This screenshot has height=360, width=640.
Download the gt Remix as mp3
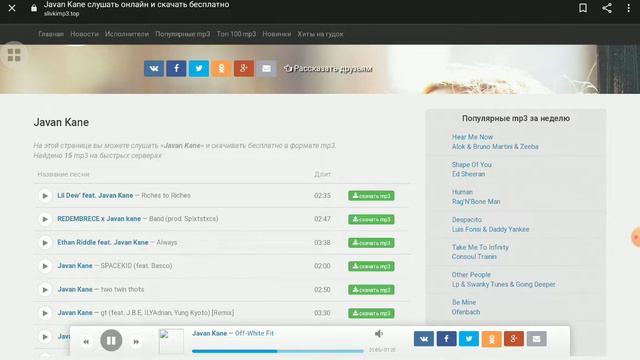[371, 313]
